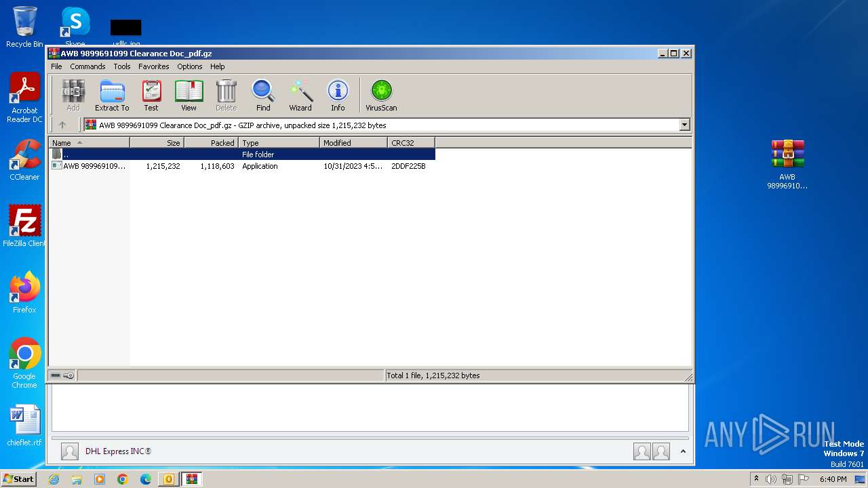The width and height of the screenshot is (868, 488).
Task: Open the Commands menu
Action: coord(87,66)
